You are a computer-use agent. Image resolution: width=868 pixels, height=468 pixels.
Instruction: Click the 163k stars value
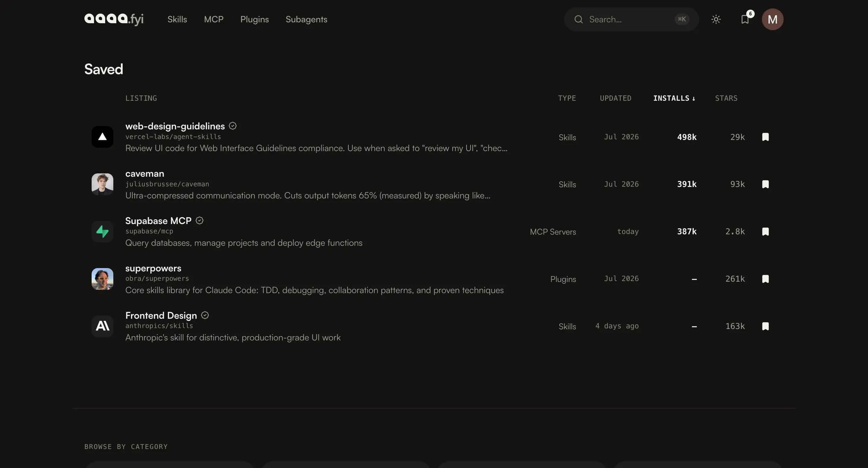tap(735, 326)
